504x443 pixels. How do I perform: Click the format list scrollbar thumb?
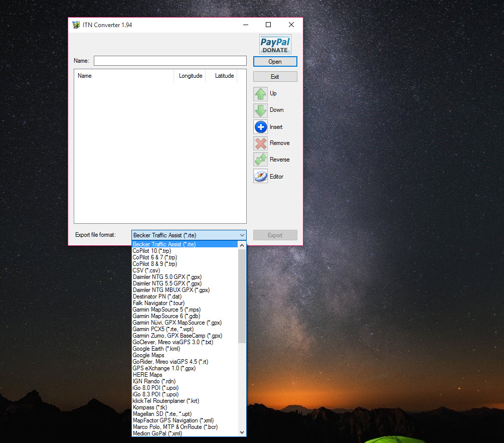[x=242, y=296]
